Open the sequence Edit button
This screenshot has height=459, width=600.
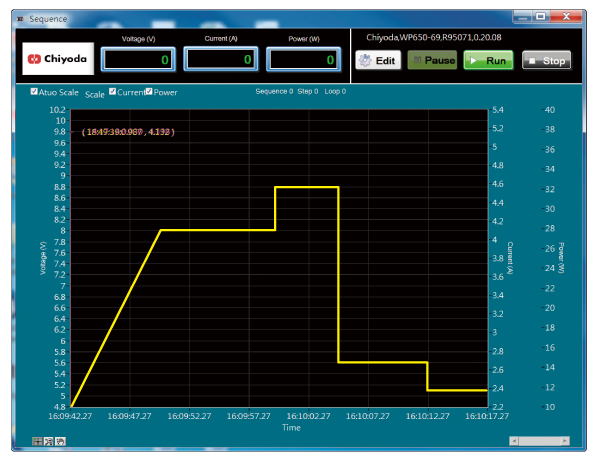click(378, 60)
